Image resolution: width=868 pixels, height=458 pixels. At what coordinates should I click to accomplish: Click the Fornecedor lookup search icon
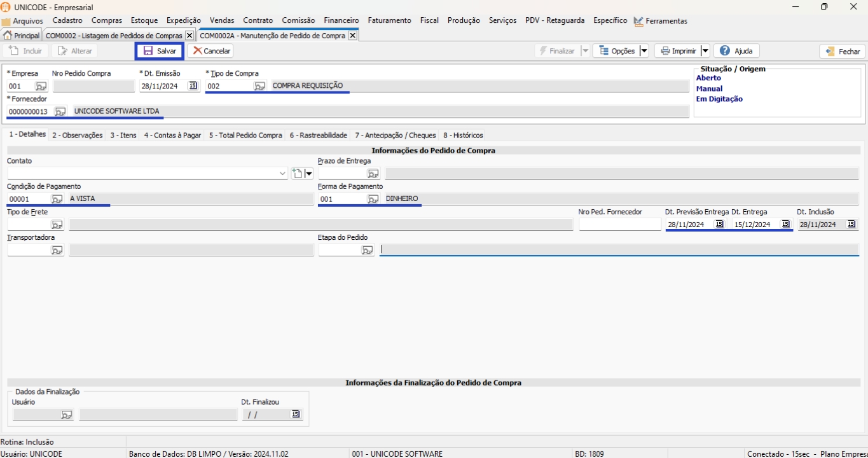click(x=60, y=112)
